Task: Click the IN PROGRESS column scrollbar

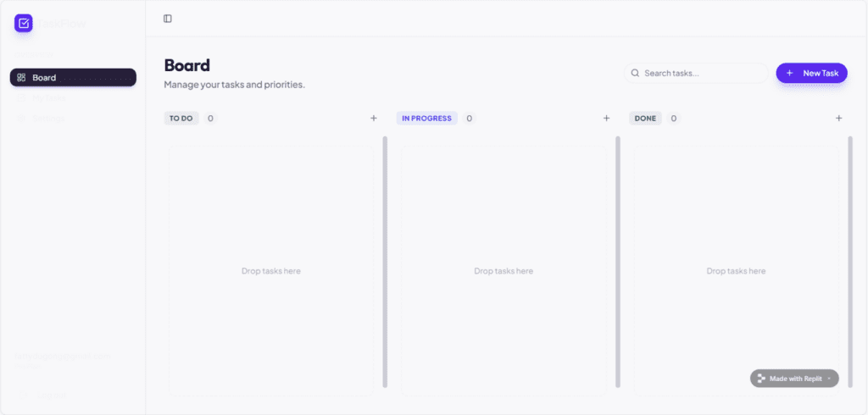Action: (x=618, y=262)
